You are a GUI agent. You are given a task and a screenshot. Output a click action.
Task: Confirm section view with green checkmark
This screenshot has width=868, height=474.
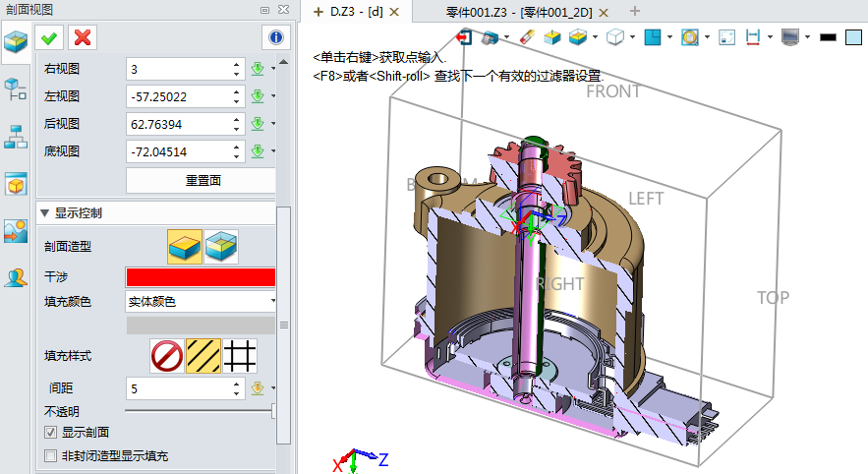49,37
